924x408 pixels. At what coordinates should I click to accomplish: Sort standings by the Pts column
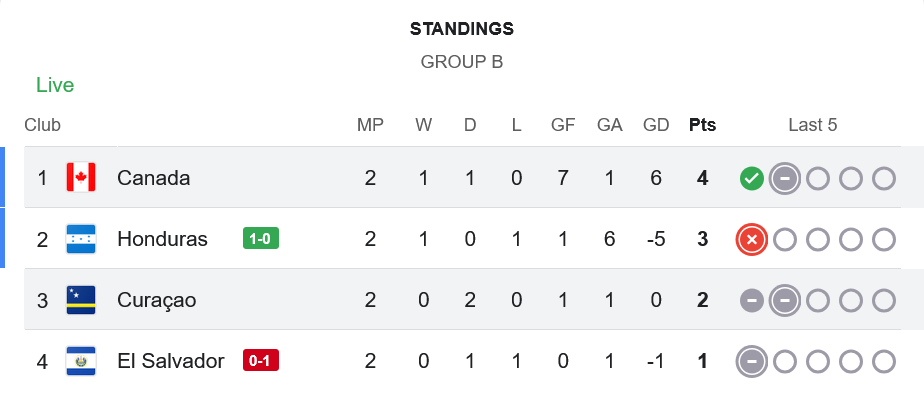[702, 125]
